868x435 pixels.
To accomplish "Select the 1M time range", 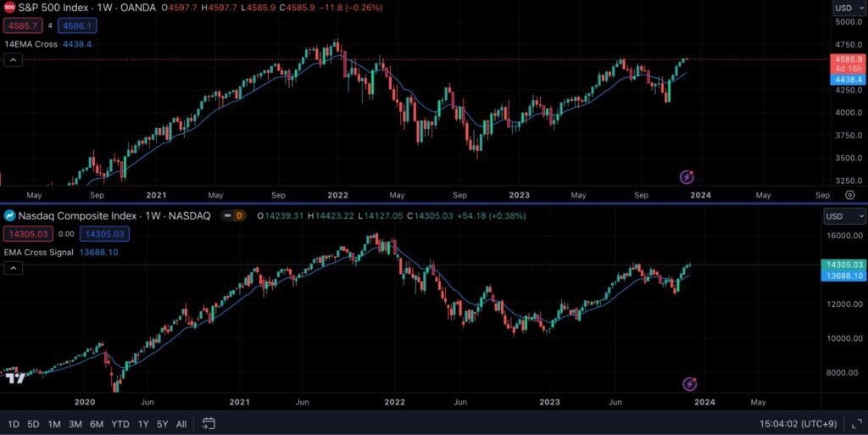I will [54, 425].
